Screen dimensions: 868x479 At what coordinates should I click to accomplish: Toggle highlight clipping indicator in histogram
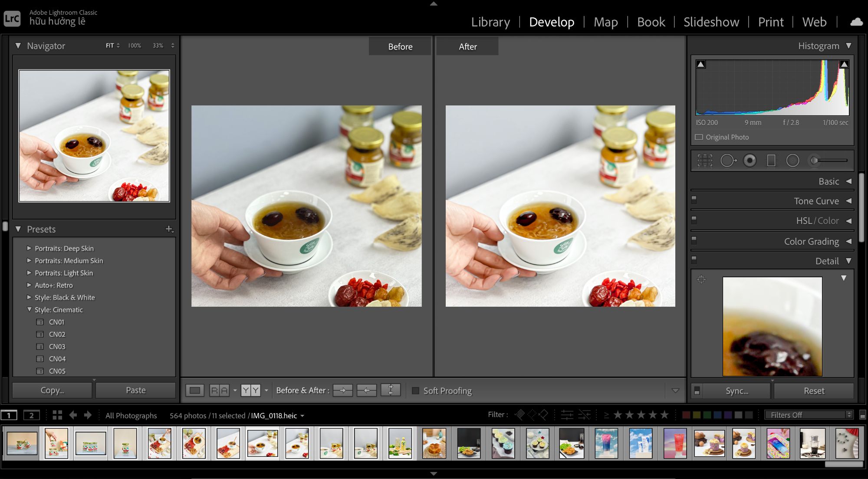point(844,64)
